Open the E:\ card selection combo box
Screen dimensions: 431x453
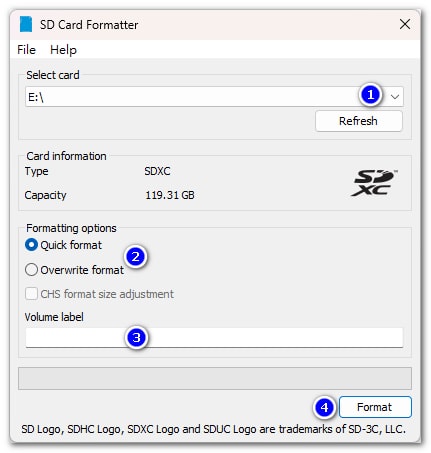pyautogui.click(x=214, y=97)
